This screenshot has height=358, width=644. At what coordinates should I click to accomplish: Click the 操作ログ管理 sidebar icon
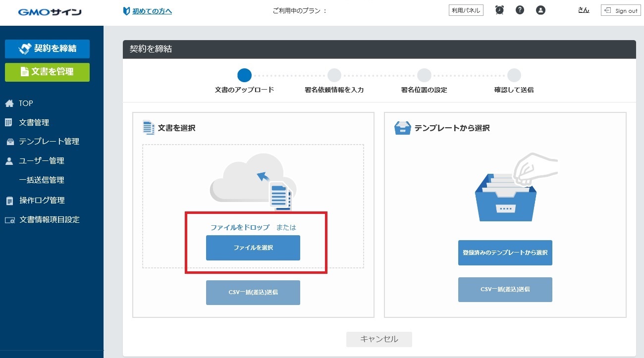tap(9, 201)
